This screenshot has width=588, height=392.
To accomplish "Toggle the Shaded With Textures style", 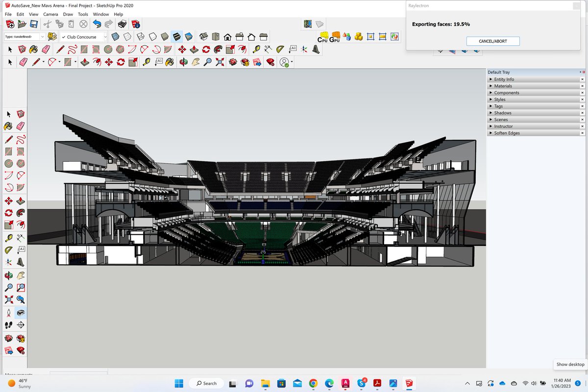I will [x=176, y=37].
